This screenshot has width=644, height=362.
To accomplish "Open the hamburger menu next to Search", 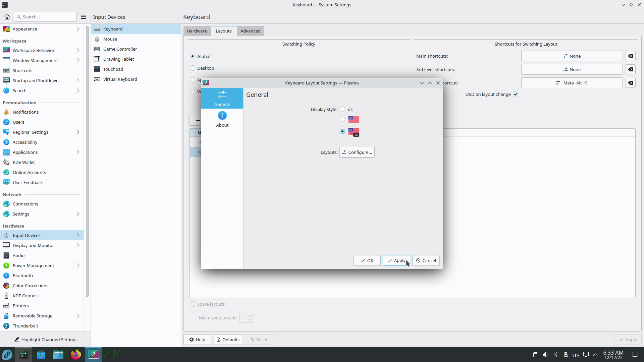I will click(x=84, y=17).
